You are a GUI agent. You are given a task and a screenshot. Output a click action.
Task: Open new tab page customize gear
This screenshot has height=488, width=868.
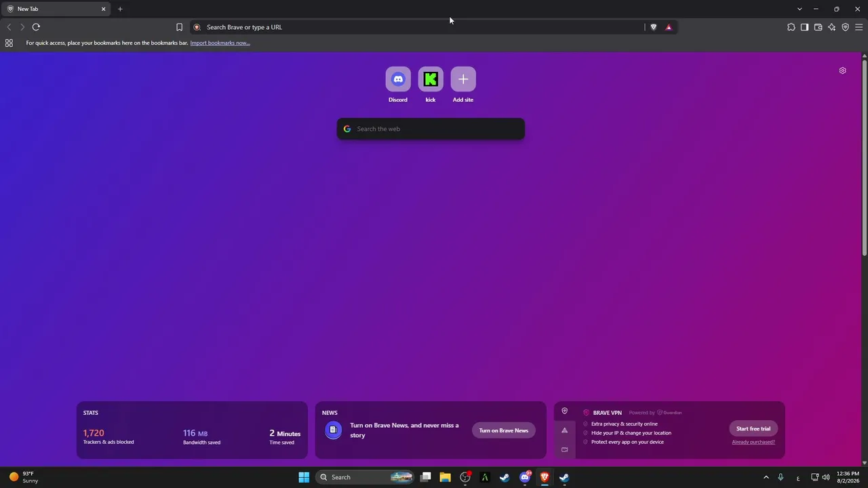842,70
